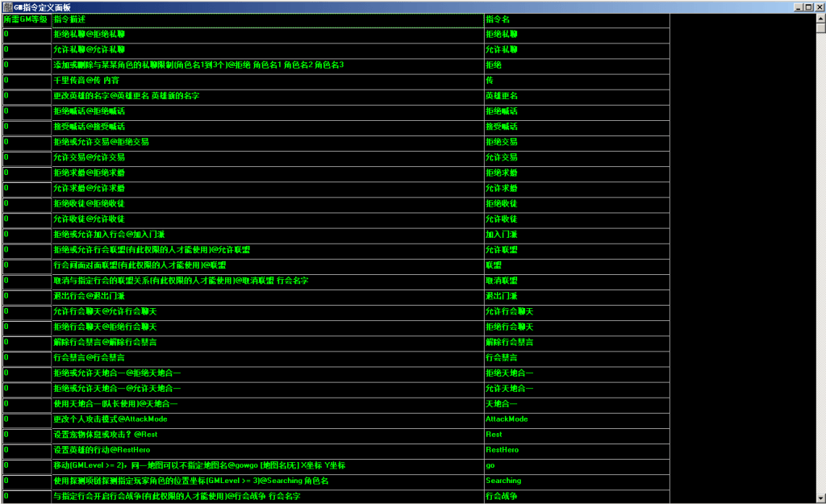Click the 移动 @gowgo description cell
Image resolution: width=826 pixels, height=504 pixels.
point(267,465)
